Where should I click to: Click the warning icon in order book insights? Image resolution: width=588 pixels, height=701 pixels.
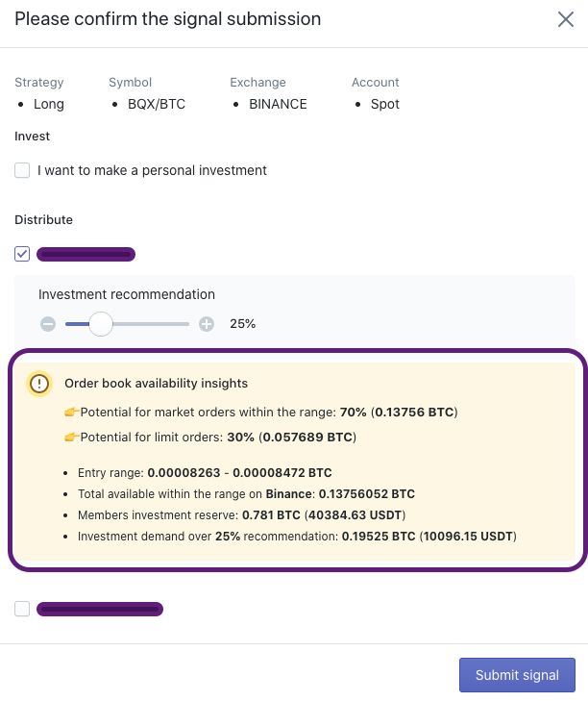pos(38,384)
